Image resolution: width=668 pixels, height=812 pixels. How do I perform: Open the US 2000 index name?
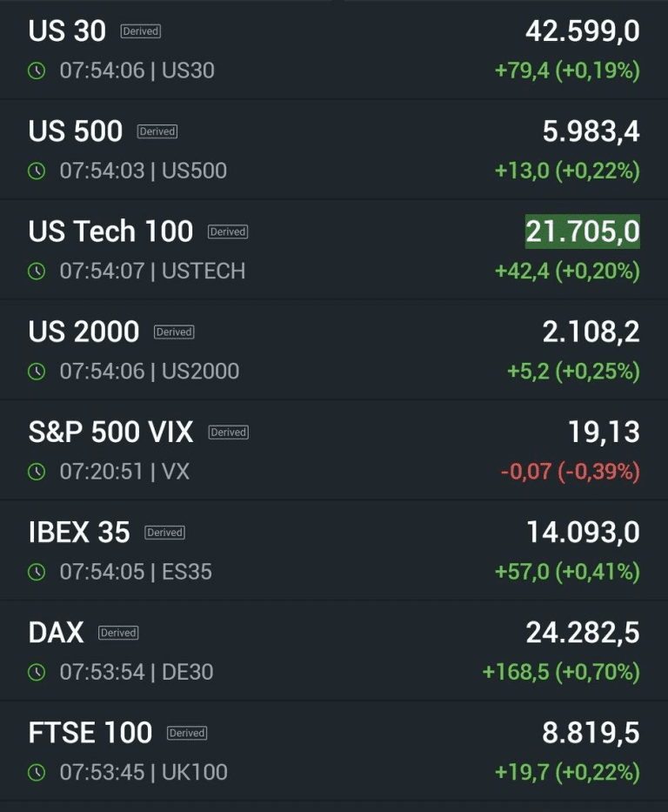83,332
